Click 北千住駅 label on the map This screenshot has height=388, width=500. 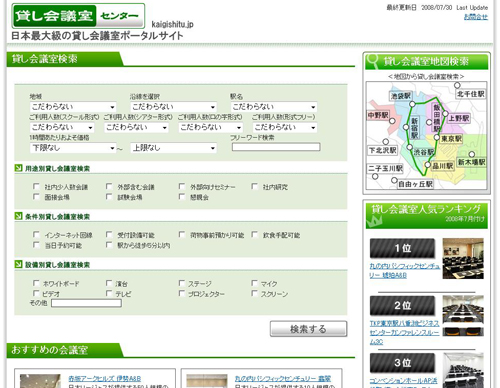(470, 94)
